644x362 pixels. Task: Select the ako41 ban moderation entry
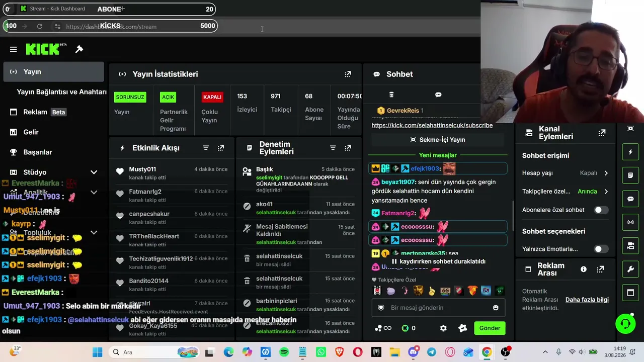tap(298, 208)
